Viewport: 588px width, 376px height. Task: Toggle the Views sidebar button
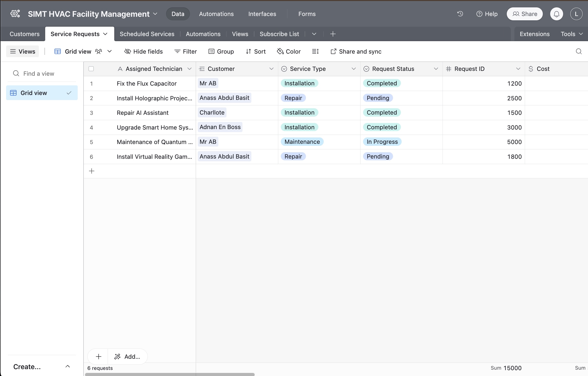tap(23, 51)
